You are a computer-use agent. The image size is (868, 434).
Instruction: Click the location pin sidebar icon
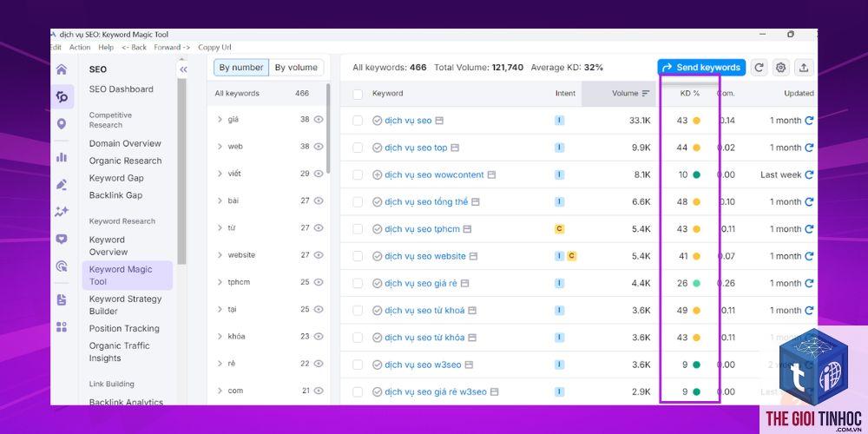coord(62,124)
